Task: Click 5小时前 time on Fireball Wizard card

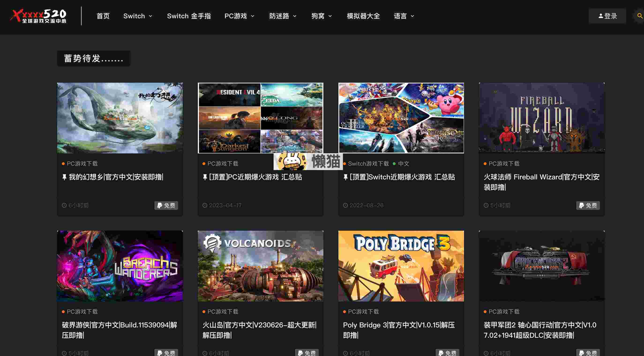Action: click(x=500, y=205)
